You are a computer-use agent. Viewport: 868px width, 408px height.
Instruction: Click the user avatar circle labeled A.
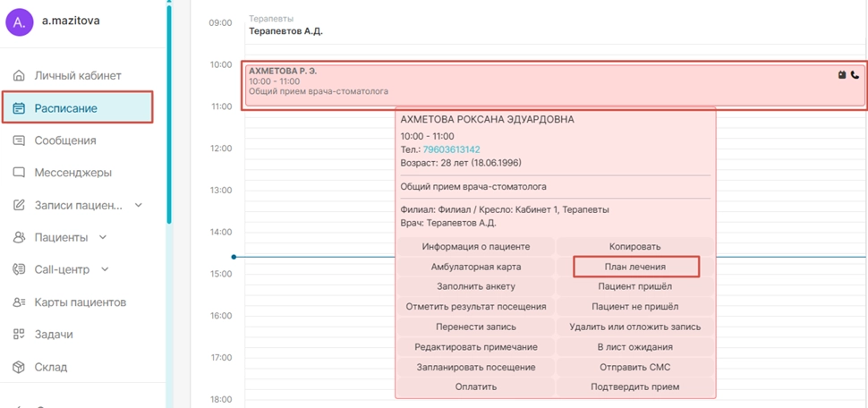19,22
